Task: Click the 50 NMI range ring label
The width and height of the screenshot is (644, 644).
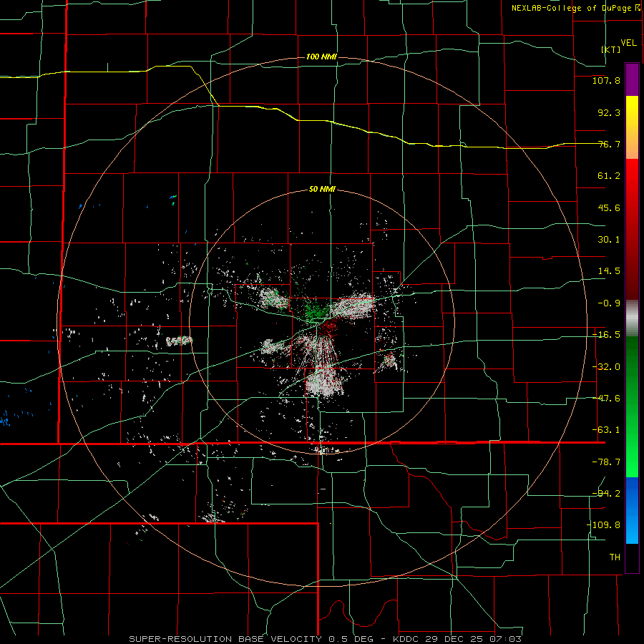Action: (321, 190)
